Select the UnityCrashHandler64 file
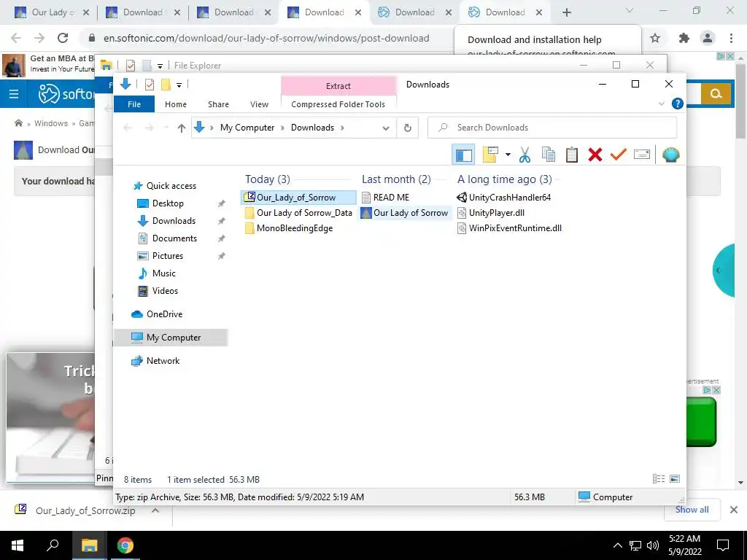The image size is (747, 560). click(510, 197)
